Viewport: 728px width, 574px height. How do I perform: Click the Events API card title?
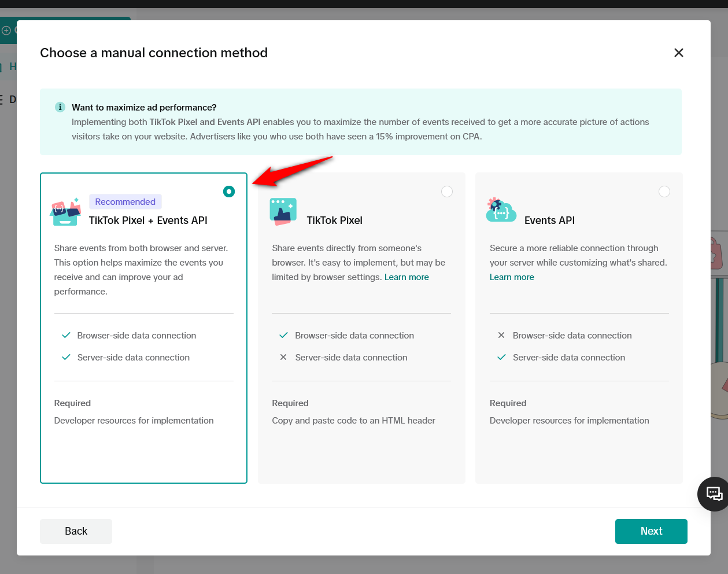pyautogui.click(x=549, y=220)
